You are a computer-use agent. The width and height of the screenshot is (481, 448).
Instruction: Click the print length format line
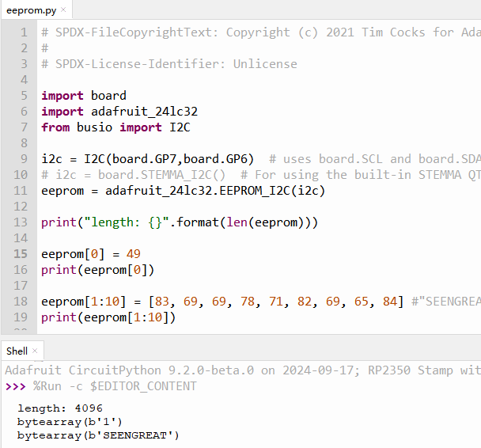180,222
